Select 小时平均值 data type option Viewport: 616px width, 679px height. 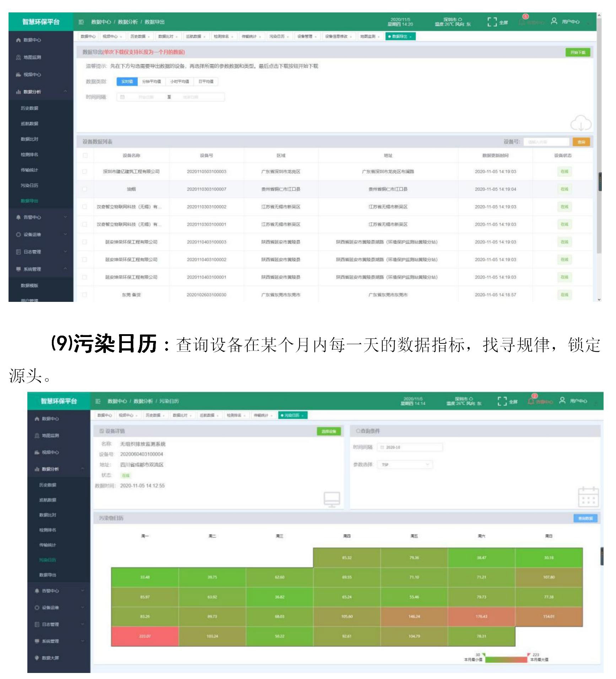pos(179,82)
